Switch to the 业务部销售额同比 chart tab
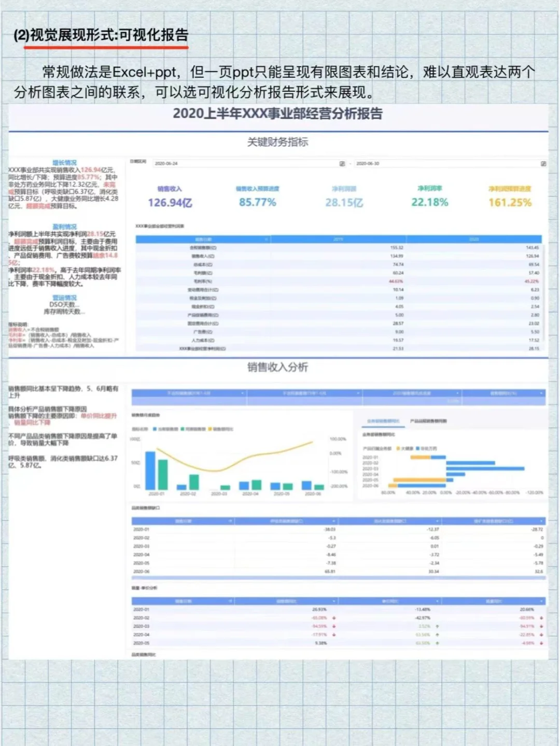Screen dimensions: 560x746 tap(383, 421)
